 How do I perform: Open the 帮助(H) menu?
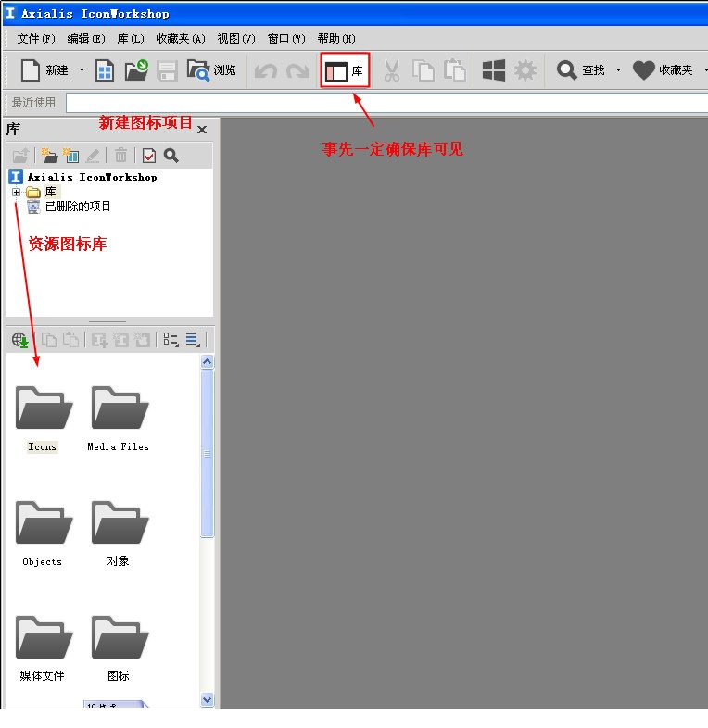pos(336,39)
